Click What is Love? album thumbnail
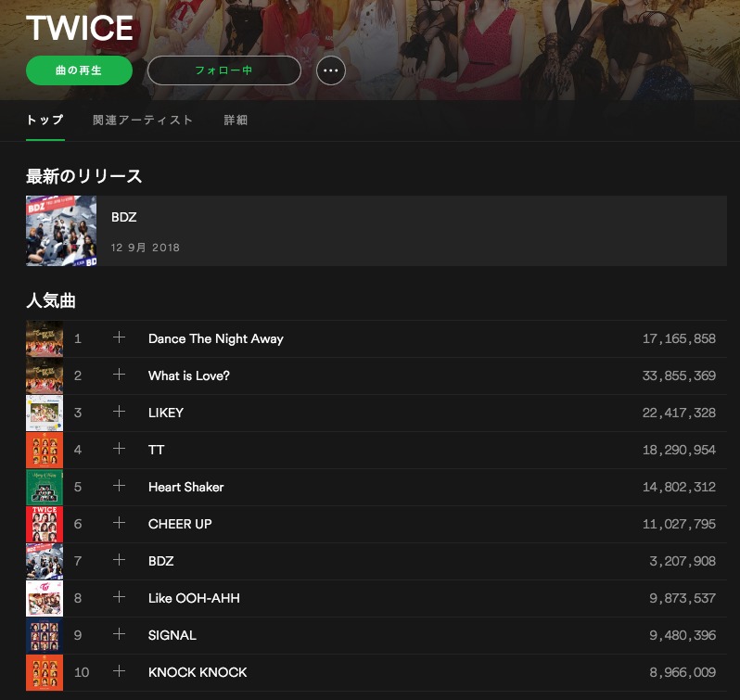Viewport: 740px width, 700px height. pyautogui.click(x=45, y=375)
